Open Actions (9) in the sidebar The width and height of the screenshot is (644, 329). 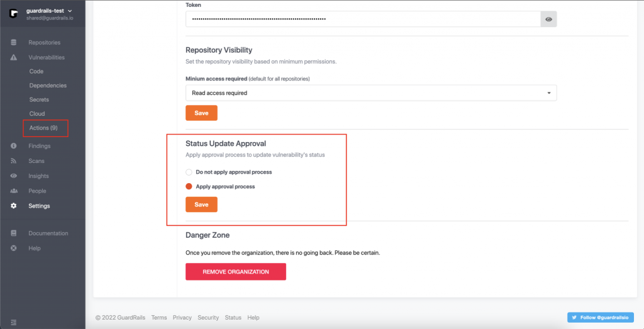coord(44,128)
